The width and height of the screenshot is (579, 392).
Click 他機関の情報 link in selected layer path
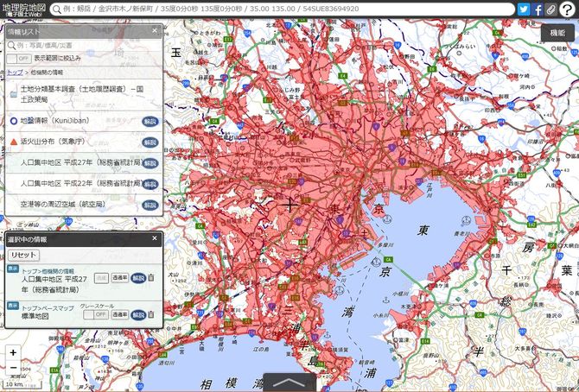(x=58, y=271)
